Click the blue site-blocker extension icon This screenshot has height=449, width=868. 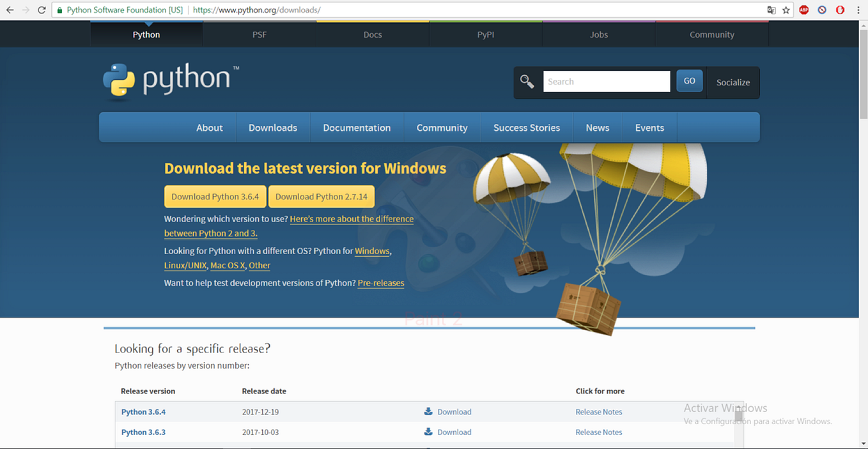tap(821, 10)
